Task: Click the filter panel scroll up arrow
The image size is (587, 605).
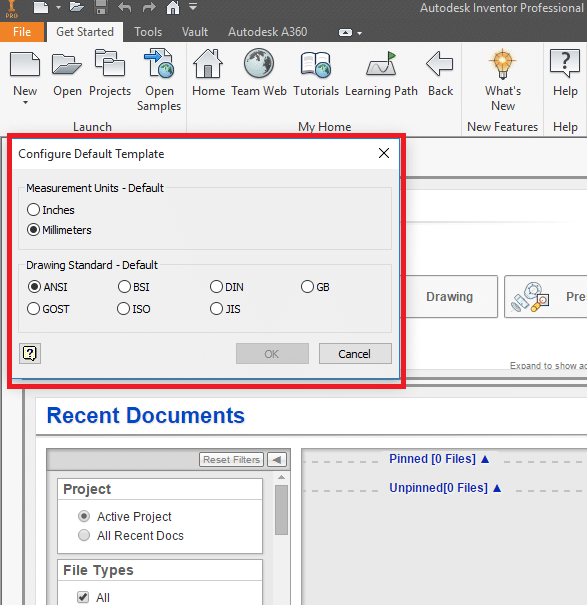Action: pos(281,478)
